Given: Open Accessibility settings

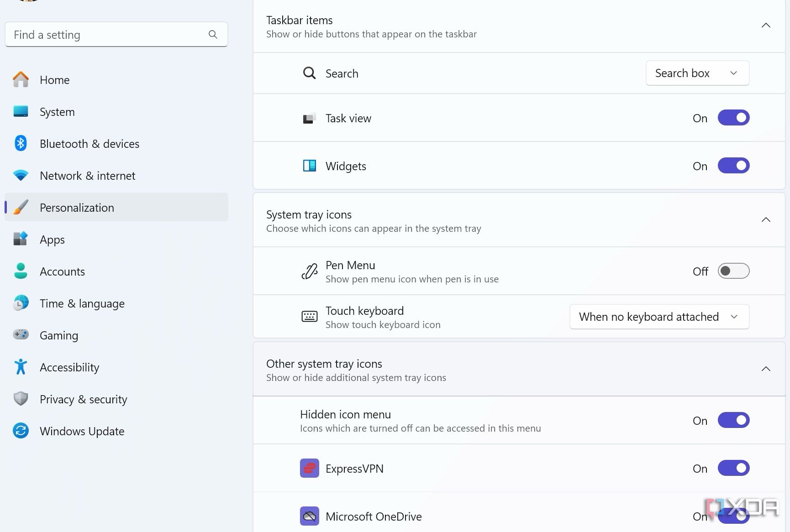Looking at the screenshot, I should click(x=116, y=367).
